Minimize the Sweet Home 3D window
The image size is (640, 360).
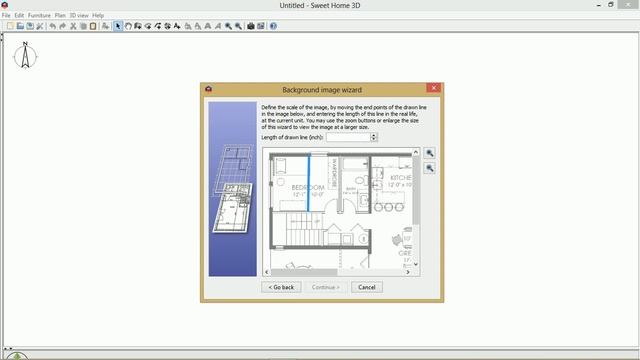coord(598,5)
